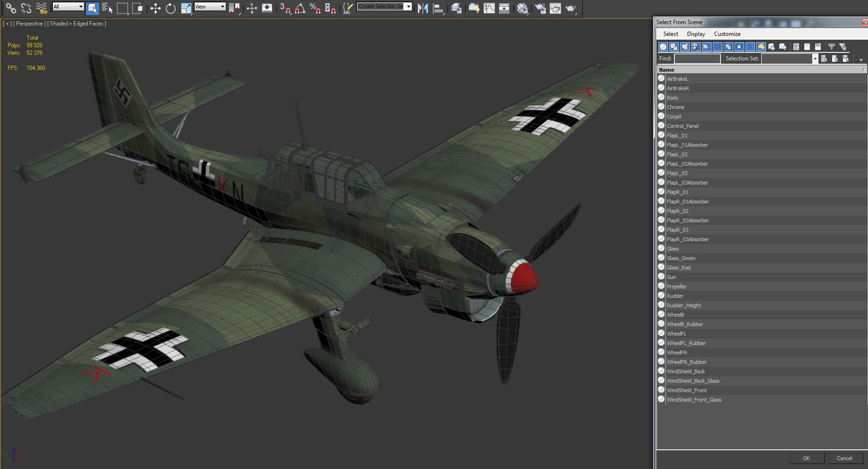Dismiss dialog with the Cancel button
Screen dimensions: 868x469
[x=845, y=458]
